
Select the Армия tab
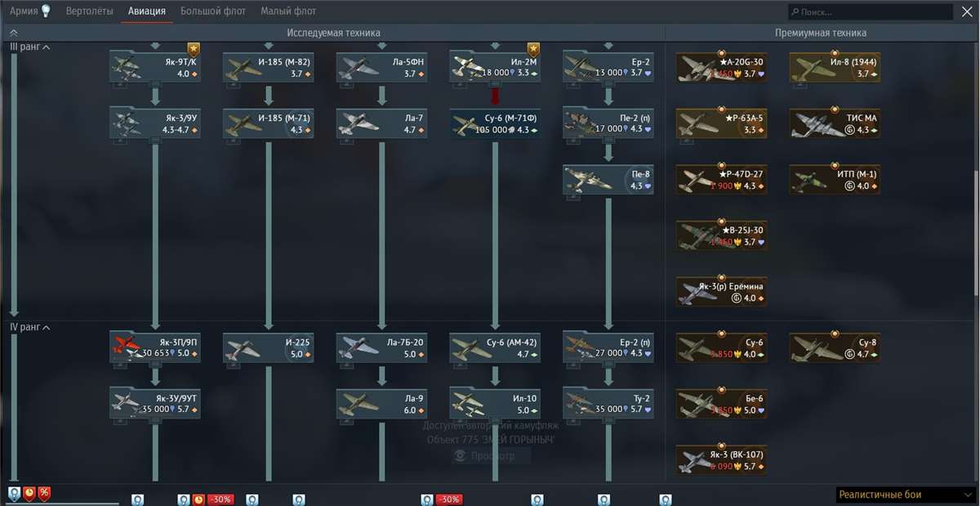pyautogui.click(x=21, y=11)
